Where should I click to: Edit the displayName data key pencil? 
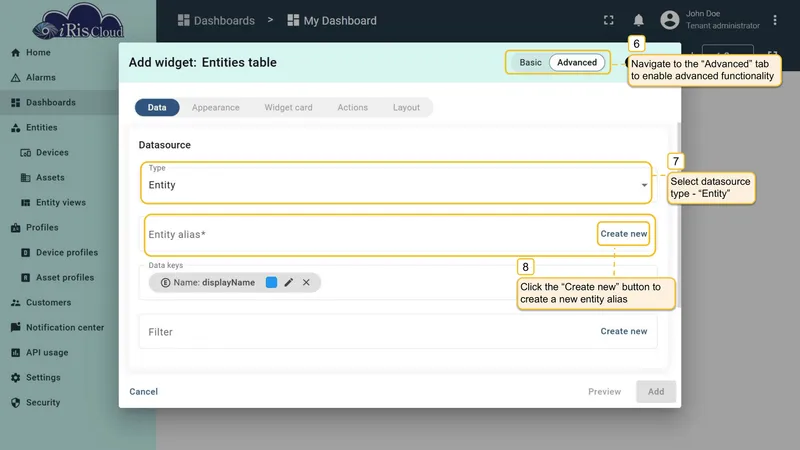point(289,282)
